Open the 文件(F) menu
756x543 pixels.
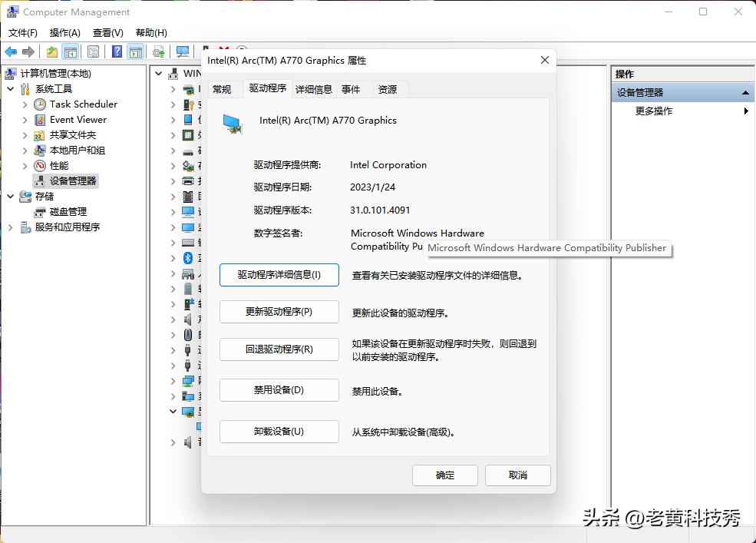point(22,32)
